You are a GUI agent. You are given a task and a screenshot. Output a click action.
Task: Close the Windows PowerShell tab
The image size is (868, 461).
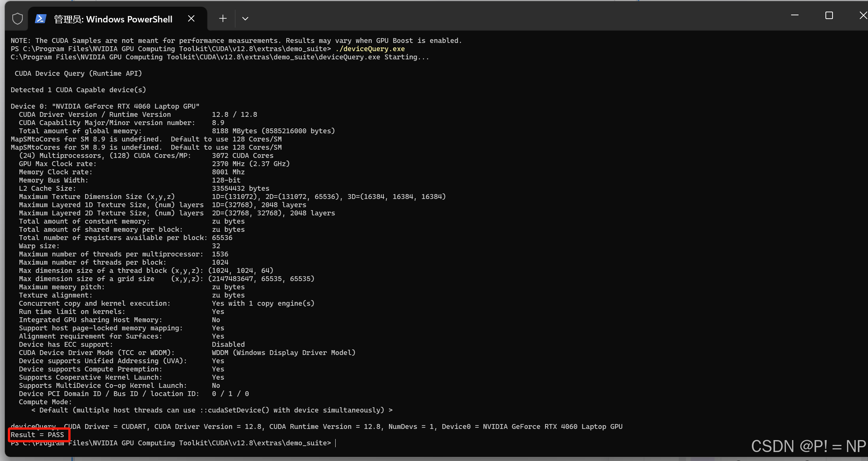(191, 19)
